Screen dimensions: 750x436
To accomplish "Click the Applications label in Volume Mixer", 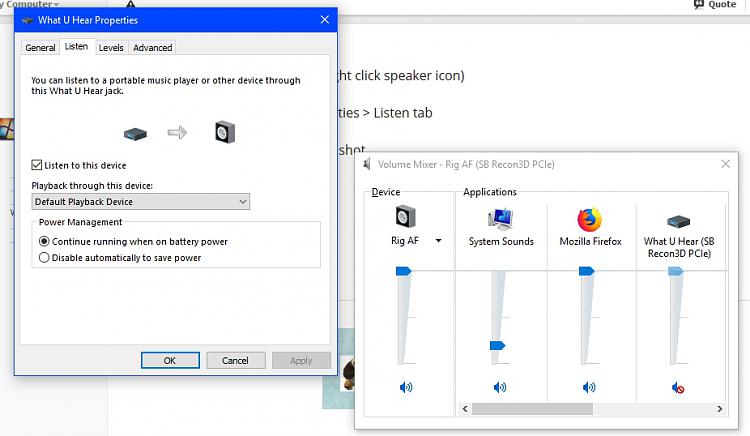I will (490, 192).
